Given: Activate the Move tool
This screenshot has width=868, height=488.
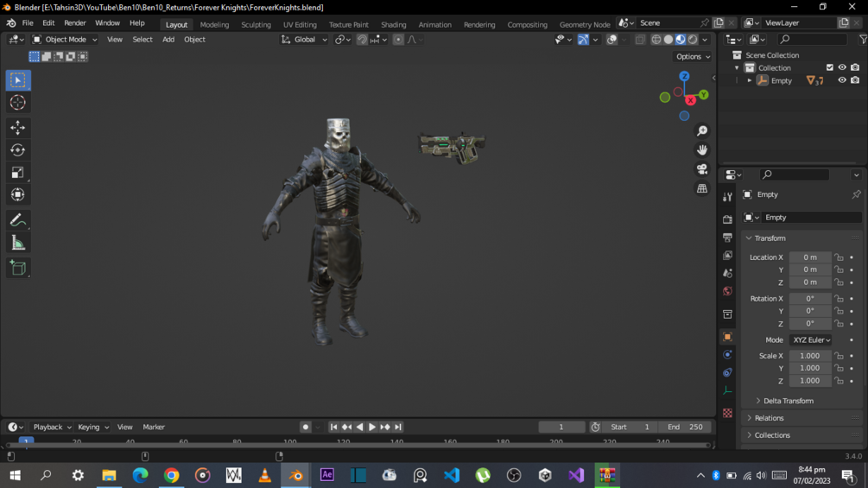Looking at the screenshot, I should click(18, 127).
